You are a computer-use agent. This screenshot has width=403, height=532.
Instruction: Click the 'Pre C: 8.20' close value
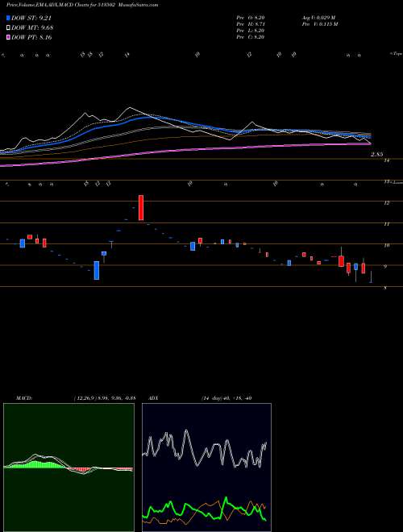[251, 37]
